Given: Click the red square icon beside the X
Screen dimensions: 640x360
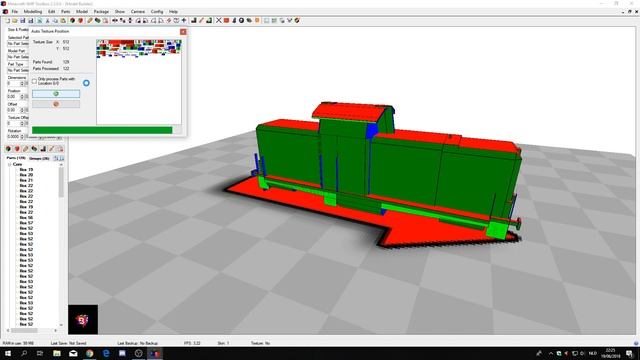Looking at the screenshot, I should click(227, 20).
